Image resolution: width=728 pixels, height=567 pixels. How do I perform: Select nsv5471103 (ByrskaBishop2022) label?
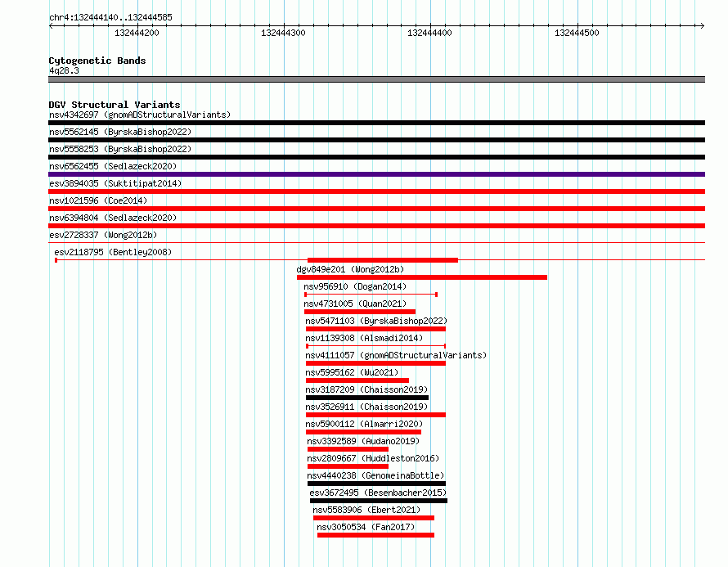click(x=376, y=321)
